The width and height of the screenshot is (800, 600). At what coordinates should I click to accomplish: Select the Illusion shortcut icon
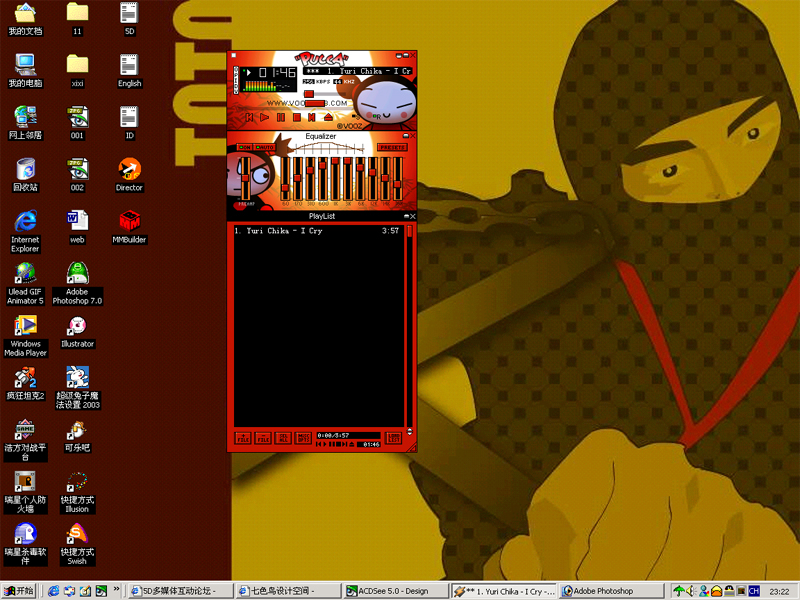[x=77, y=492]
